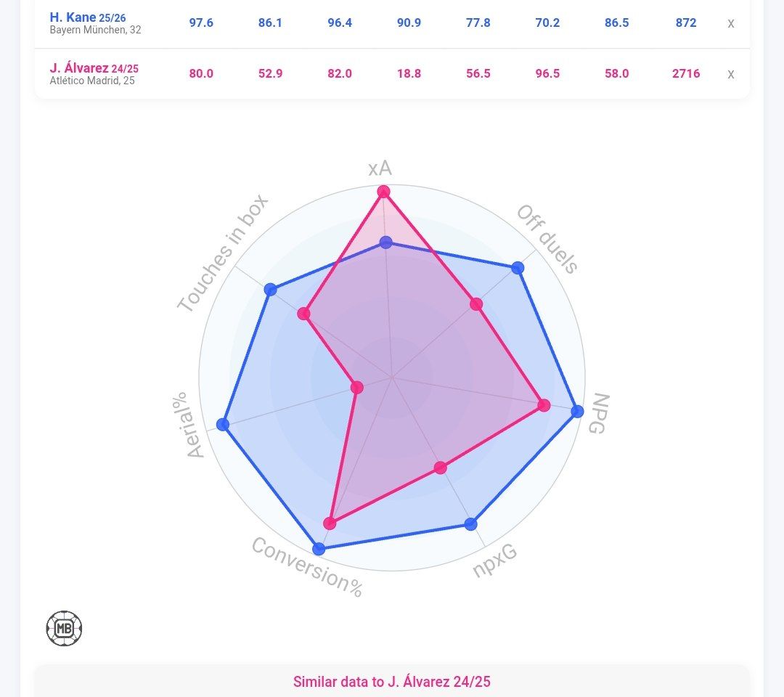Click Kane's blue Conversion% data point

coord(318,549)
